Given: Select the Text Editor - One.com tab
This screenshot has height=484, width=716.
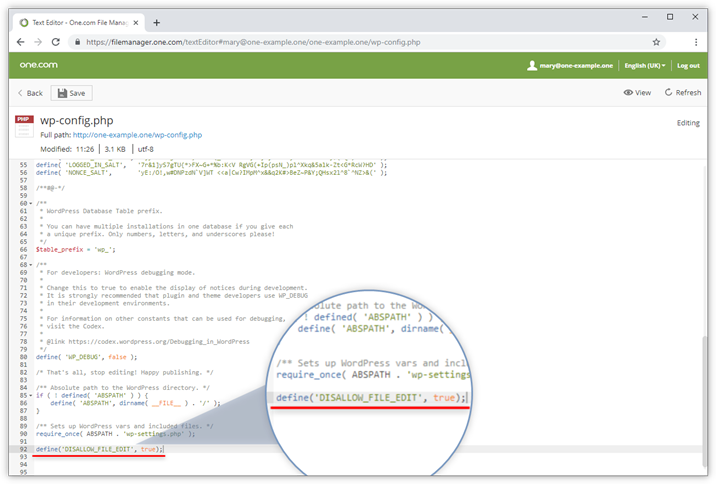Looking at the screenshot, I should [x=79, y=22].
